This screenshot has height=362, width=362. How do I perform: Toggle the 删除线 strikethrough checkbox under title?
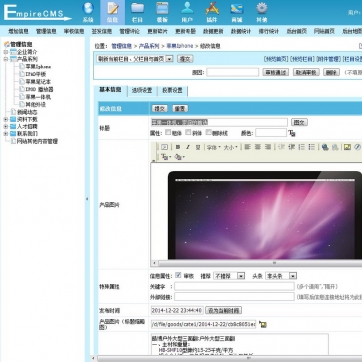click(x=209, y=132)
